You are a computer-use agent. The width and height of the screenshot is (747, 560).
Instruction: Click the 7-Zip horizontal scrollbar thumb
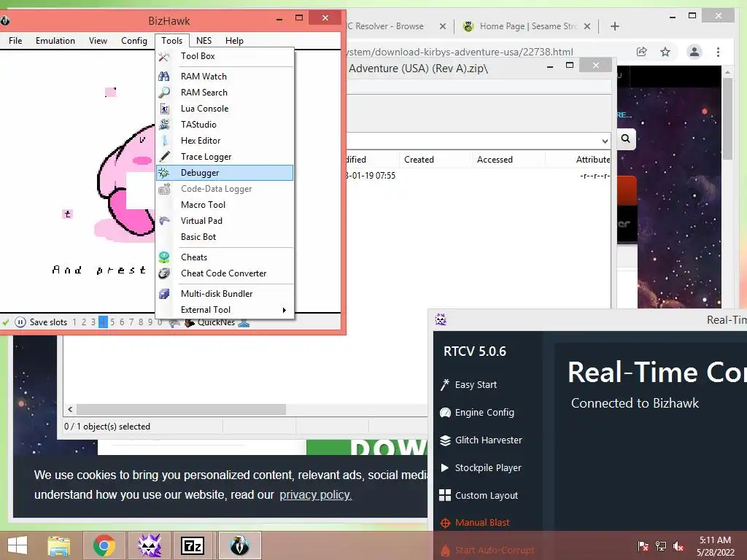[181, 410]
